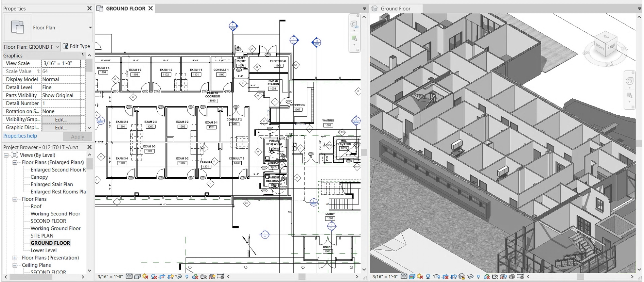Click Unlocked 3D View house-lock icon
This screenshot has width=644, height=282.
[461, 276]
